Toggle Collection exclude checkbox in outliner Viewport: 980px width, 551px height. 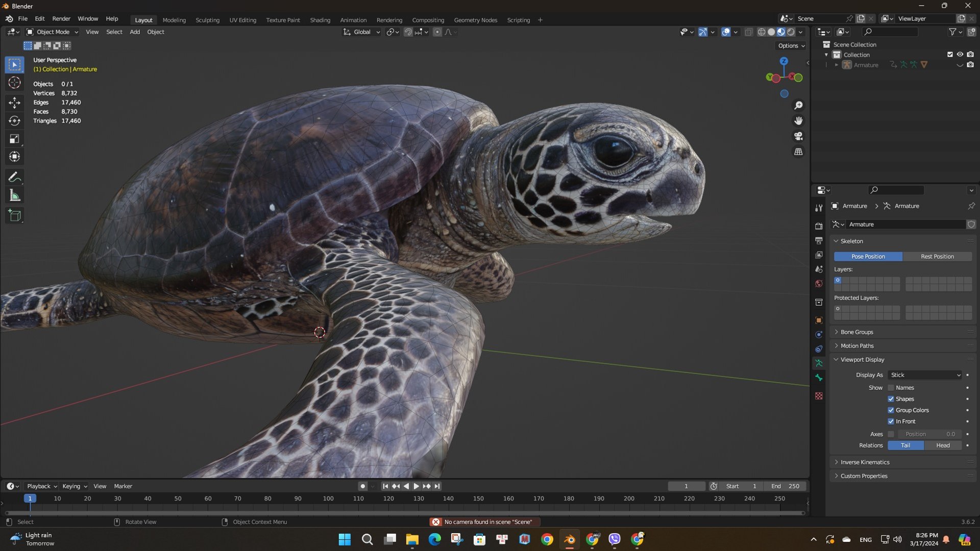tap(950, 55)
